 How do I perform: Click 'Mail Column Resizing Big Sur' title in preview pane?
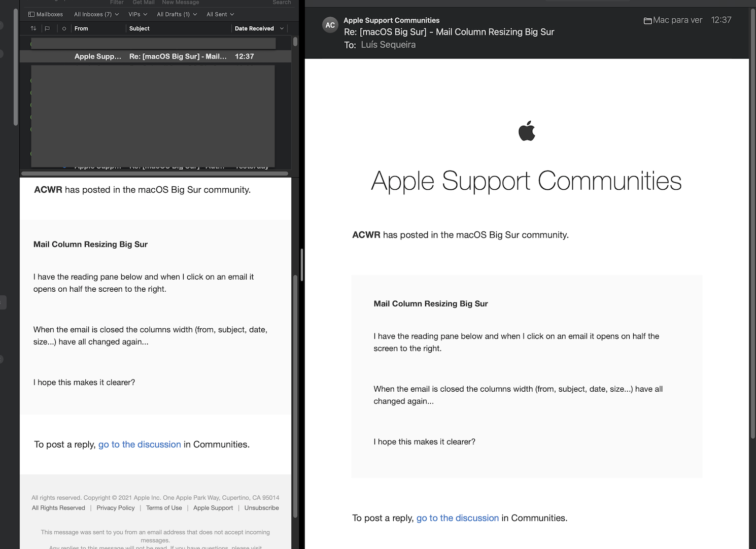(x=90, y=244)
